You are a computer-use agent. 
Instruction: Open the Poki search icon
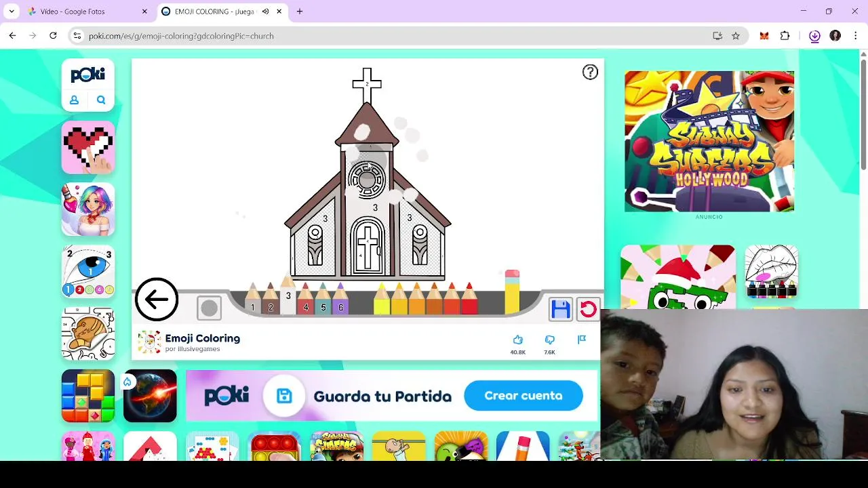pyautogui.click(x=101, y=100)
